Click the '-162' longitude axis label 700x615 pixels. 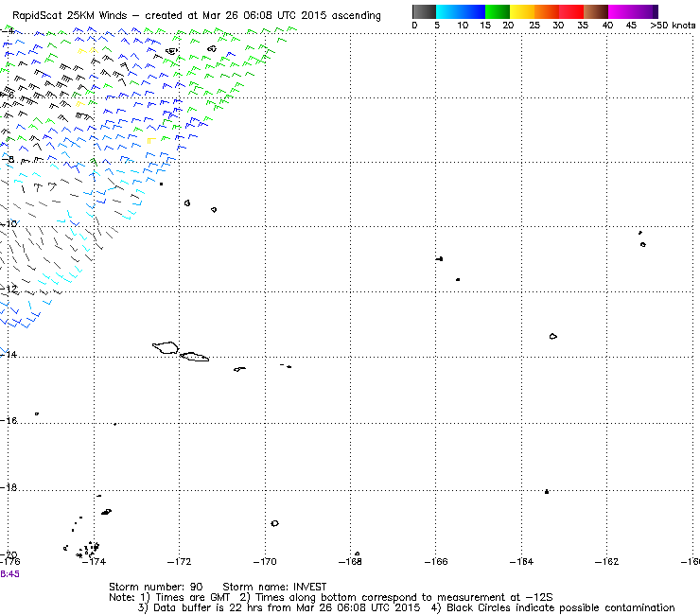(x=606, y=561)
